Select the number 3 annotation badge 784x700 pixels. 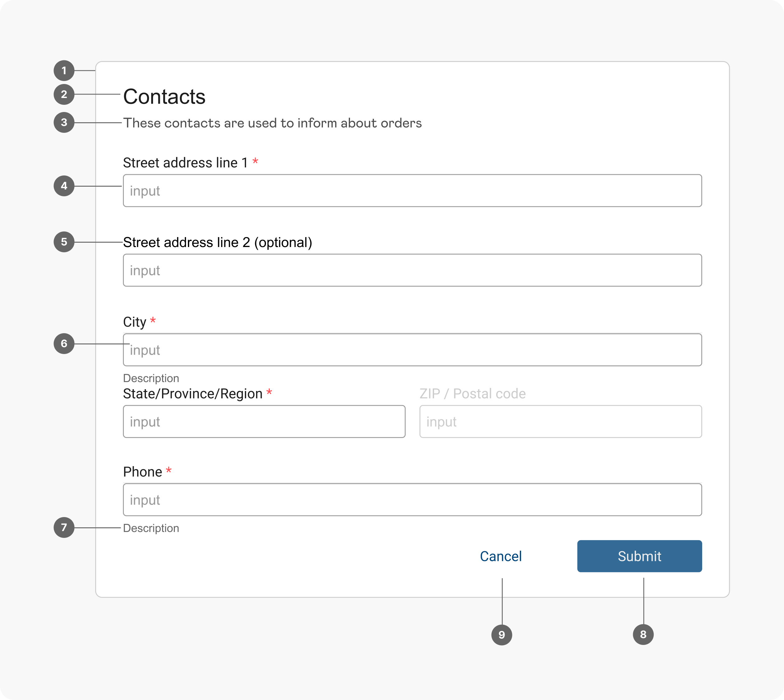64,123
